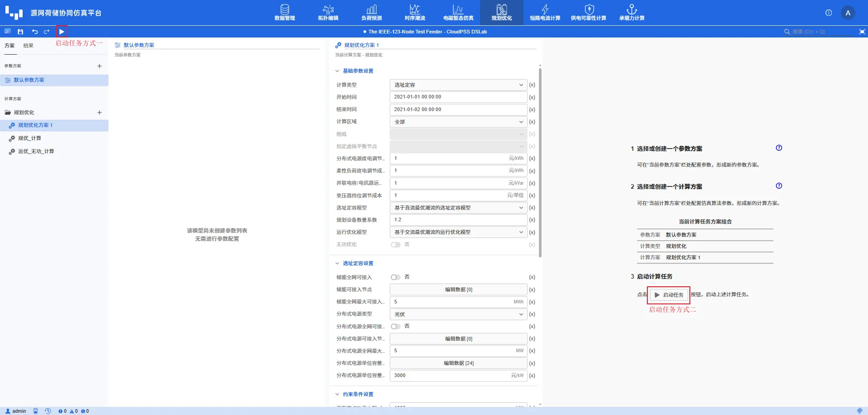868x415 pixels.
Task: Switch to the 结果 tab
Action: coord(28,46)
